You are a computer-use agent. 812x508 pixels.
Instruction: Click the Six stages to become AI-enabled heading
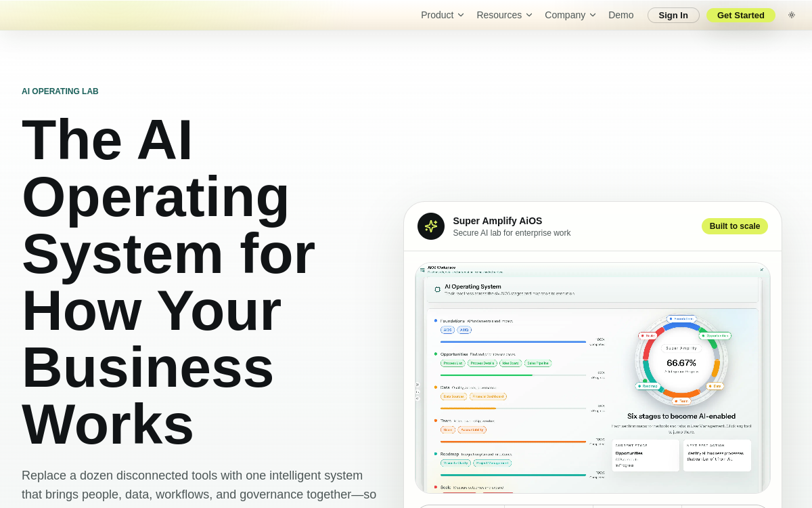point(681,416)
